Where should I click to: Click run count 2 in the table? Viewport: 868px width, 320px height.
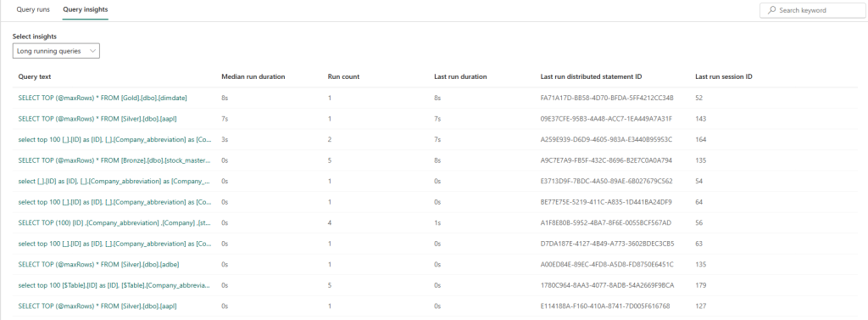[330, 140]
